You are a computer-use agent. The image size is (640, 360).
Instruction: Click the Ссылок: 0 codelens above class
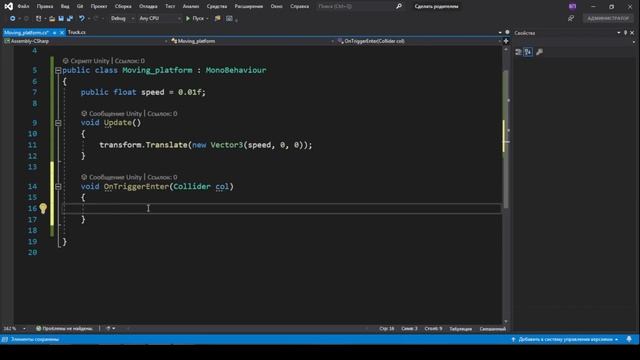(x=130, y=61)
